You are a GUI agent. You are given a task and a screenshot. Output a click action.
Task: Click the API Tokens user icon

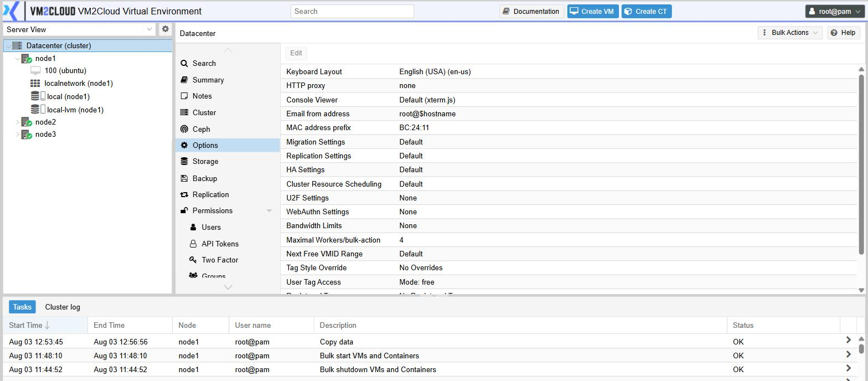[193, 244]
